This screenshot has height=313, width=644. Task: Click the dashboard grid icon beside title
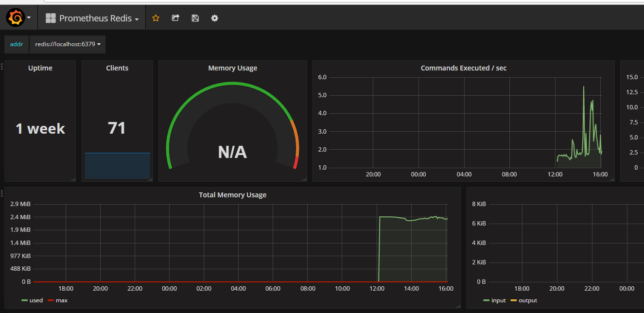(x=51, y=18)
